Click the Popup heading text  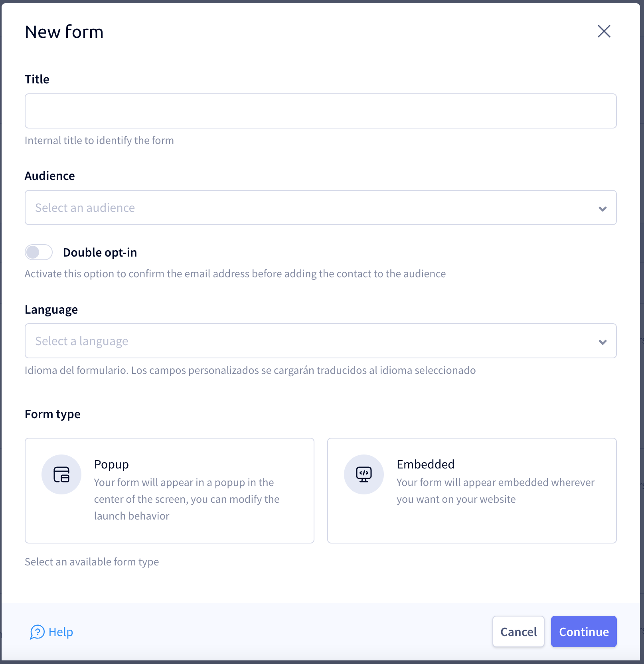(111, 464)
